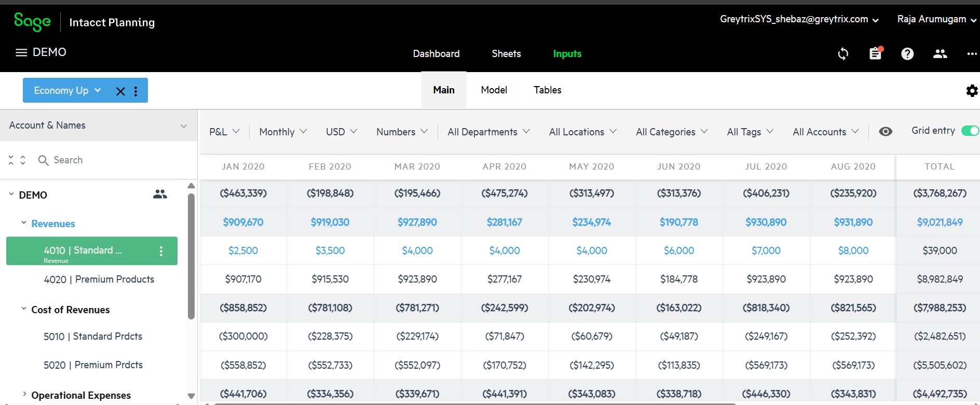Close the Economy Up scenario with X
Image resolution: width=980 pixels, height=405 pixels.
120,91
